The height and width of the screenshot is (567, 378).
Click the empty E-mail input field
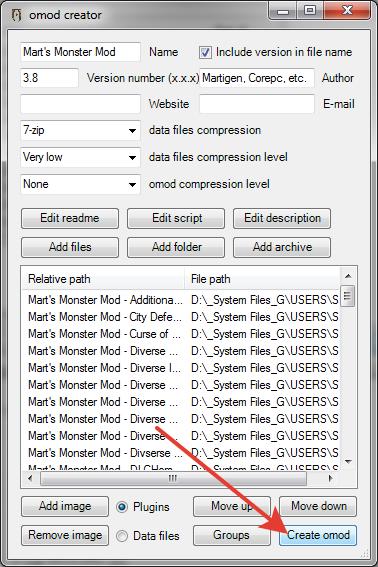click(x=257, y=104)
